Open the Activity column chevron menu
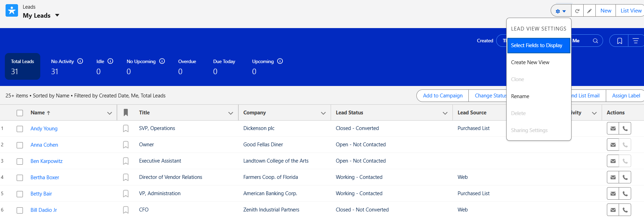This screenshot has height=217, width=644. pyautogui.click(x=594, y=113)
